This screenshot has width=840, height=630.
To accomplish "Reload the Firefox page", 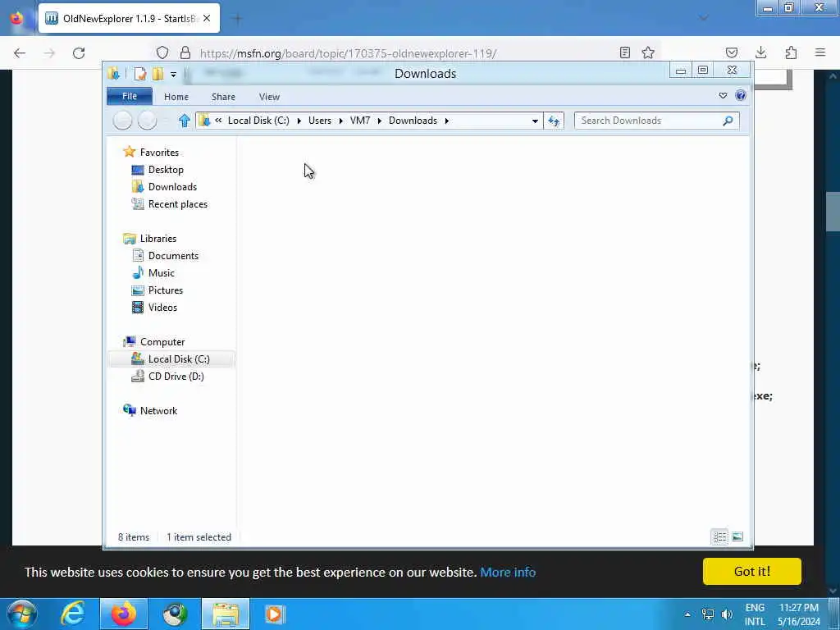I will (79, 53).
